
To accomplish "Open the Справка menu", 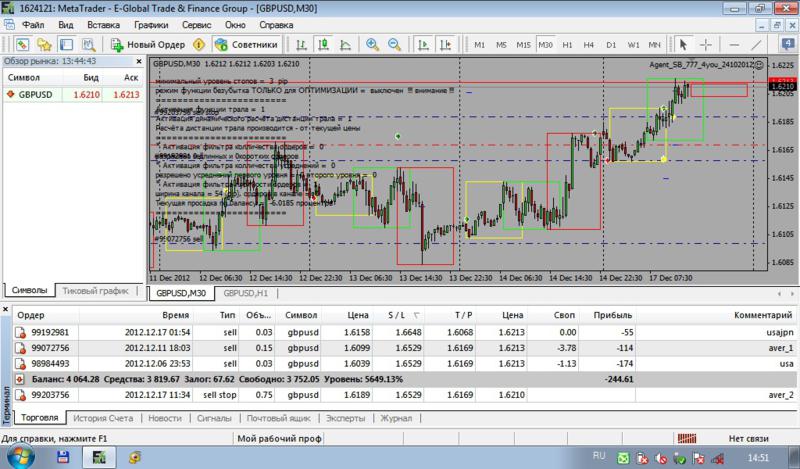I will click(x=276, y=24).
